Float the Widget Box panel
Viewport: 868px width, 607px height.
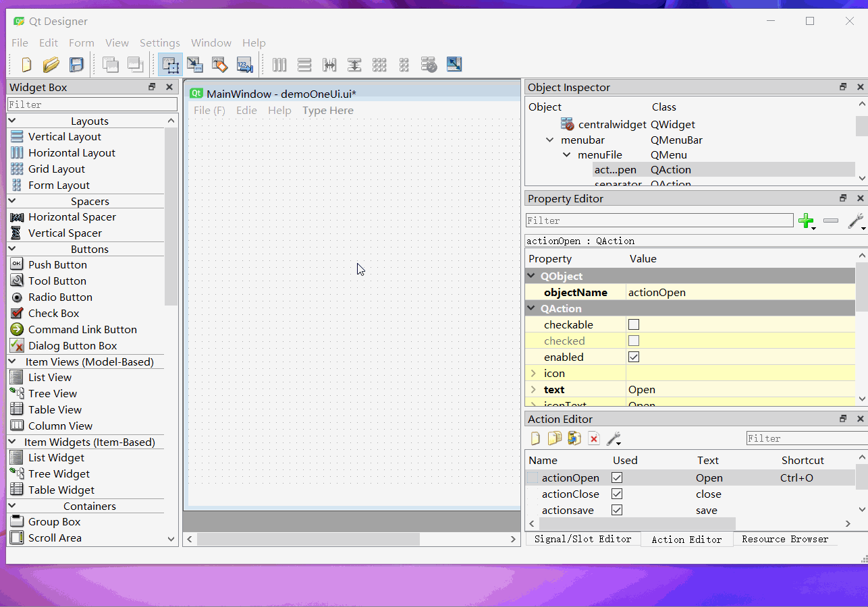153,87
